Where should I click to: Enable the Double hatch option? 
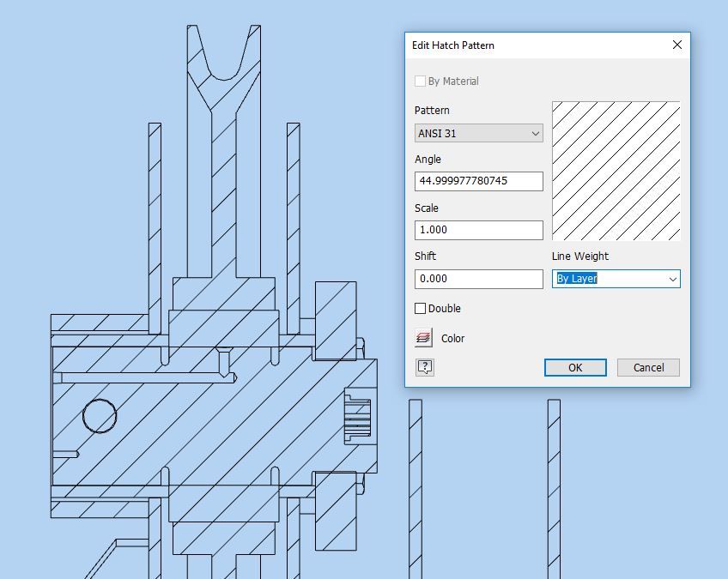419,308
